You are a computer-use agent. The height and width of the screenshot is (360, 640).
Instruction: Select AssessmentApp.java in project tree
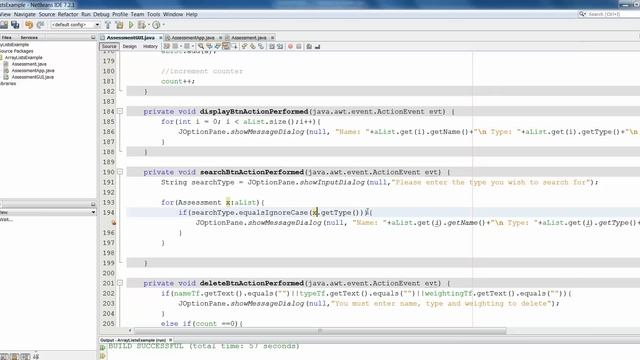click(x=33, y=71)
